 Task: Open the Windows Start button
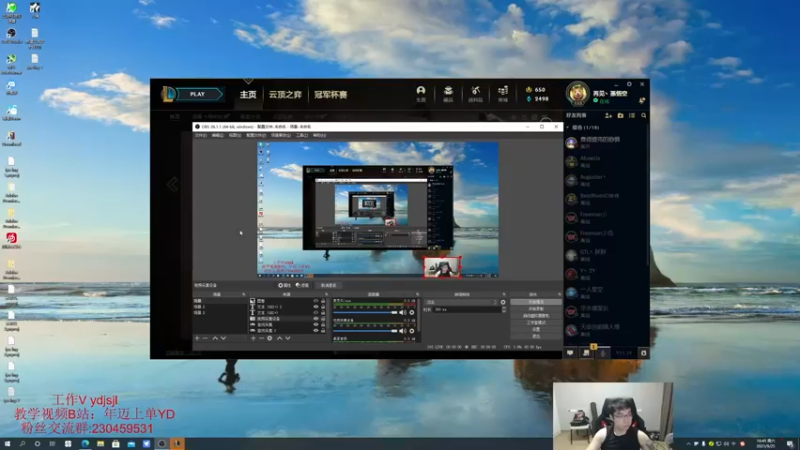(7, 444)
